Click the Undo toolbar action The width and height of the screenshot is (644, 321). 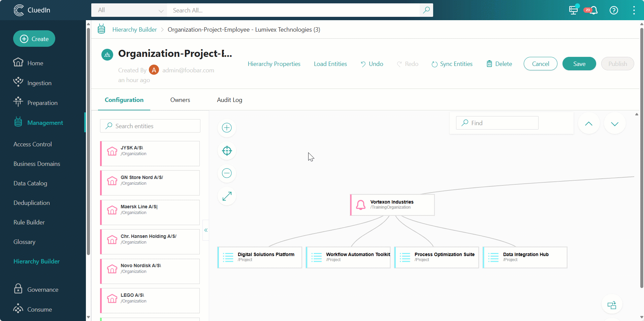[x=372, y=64]
